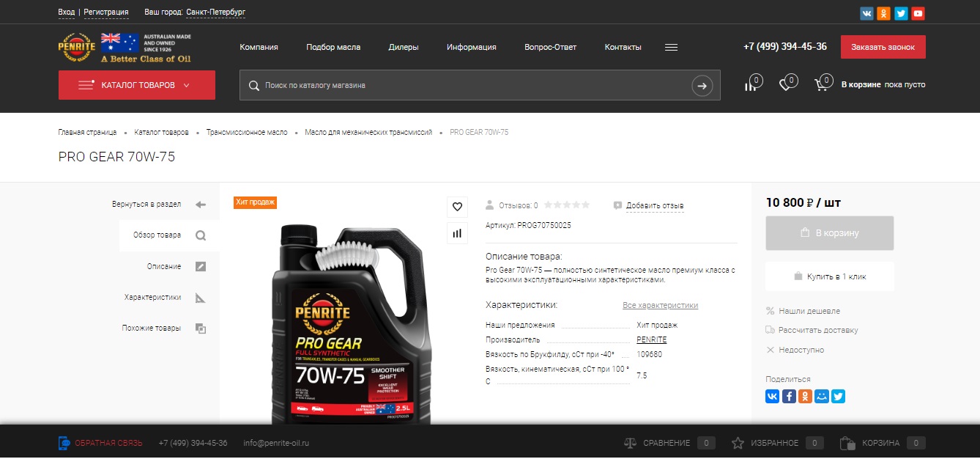Screen dimensions: 980x459
Task: Open the Информация menu
Action: (x=472, y=47)
